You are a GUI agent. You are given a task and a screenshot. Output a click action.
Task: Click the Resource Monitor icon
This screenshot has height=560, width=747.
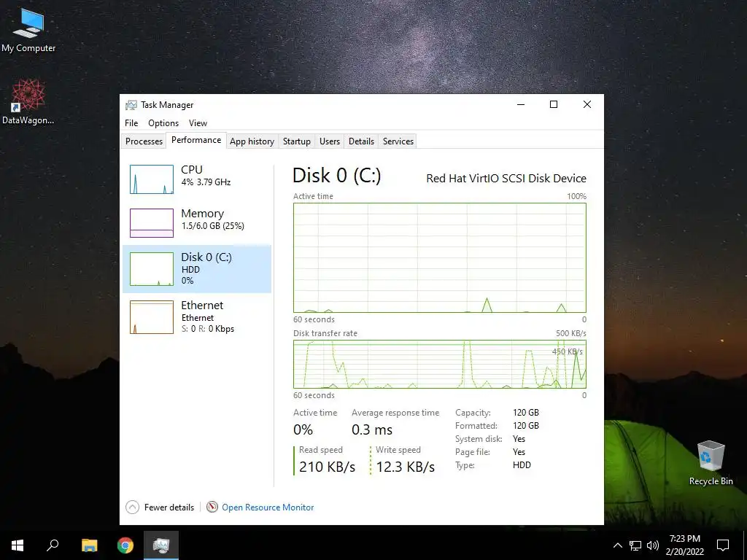(212, 507)
